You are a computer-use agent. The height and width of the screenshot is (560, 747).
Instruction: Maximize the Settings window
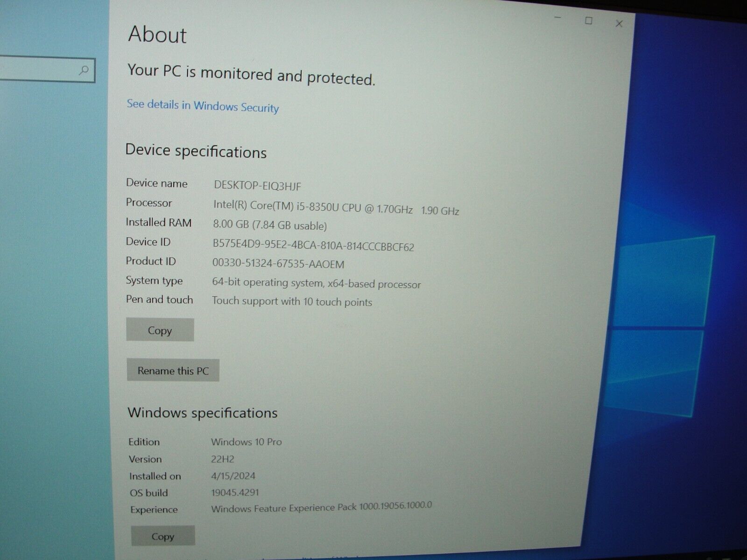tap(589, 21)
